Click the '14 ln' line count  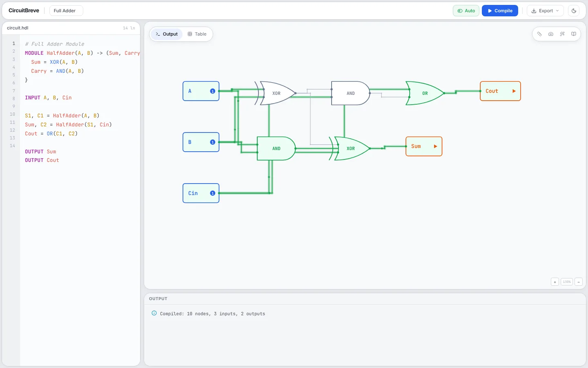[129, 28]
